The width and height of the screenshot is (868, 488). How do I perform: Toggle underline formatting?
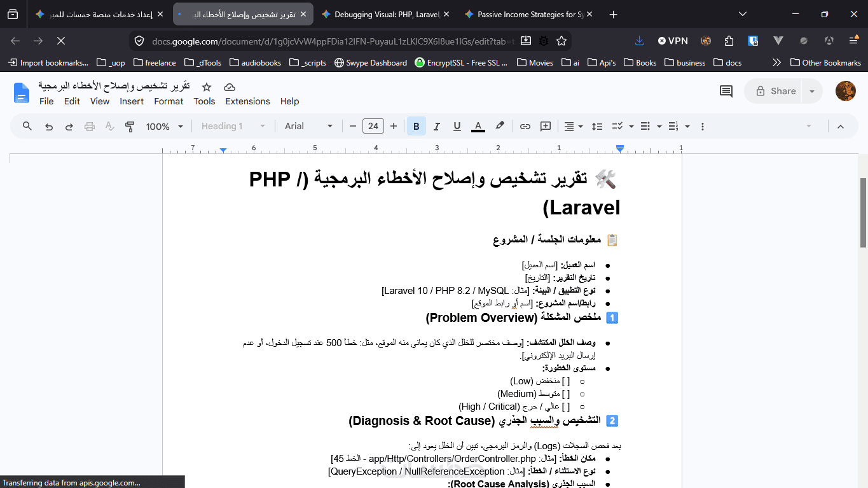pos(457,127)
